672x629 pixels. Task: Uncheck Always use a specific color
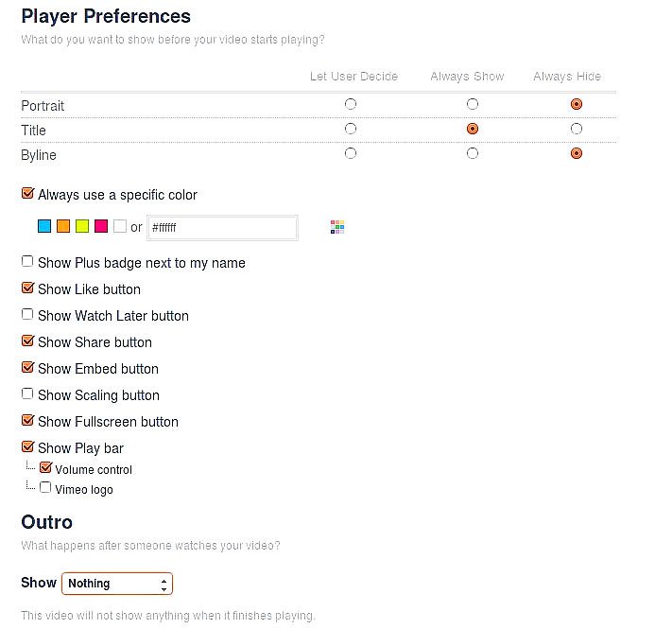tap(28, 194)
